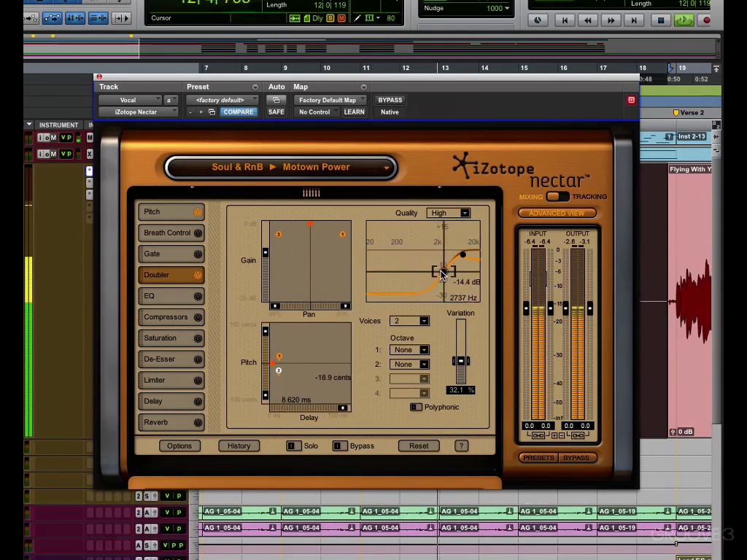This screenshot has width=747, height=560.
Task: Open the Vocal track selector dropdown
Action: pos(130,100)
